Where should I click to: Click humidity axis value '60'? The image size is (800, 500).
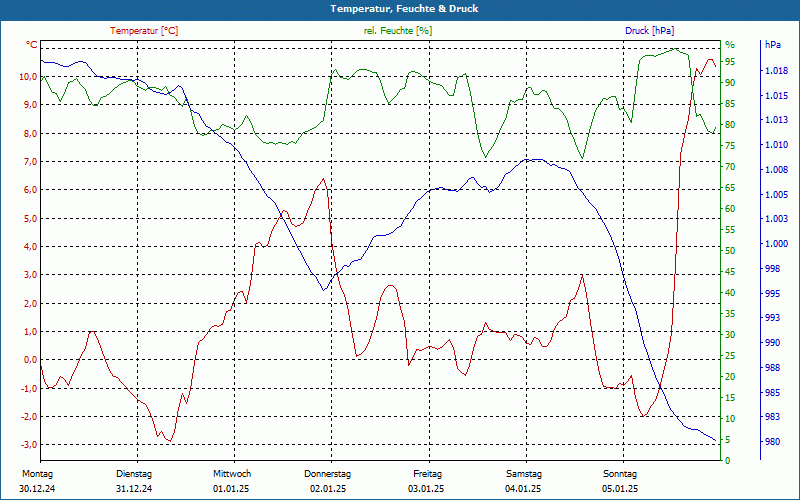coord(730,209)
